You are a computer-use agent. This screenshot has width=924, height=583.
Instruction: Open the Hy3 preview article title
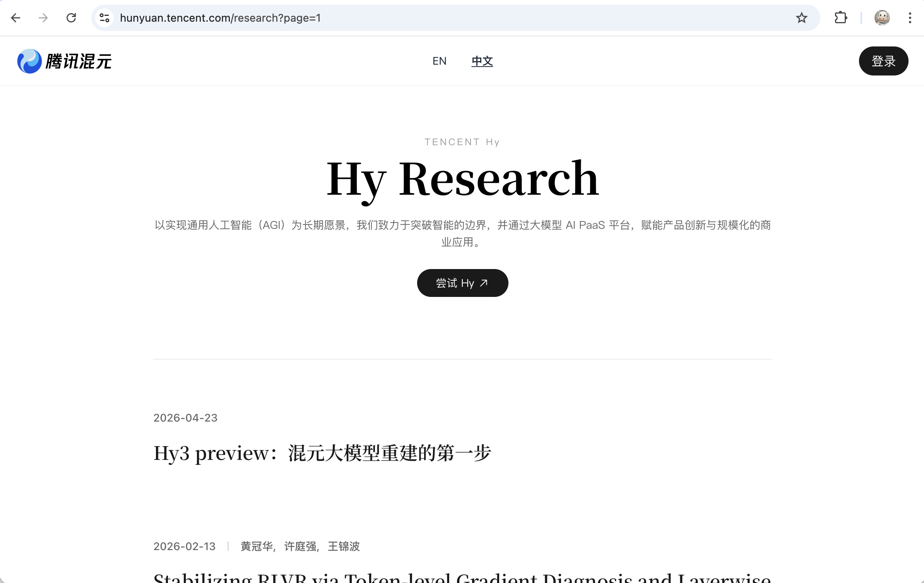tap(322, 453)
